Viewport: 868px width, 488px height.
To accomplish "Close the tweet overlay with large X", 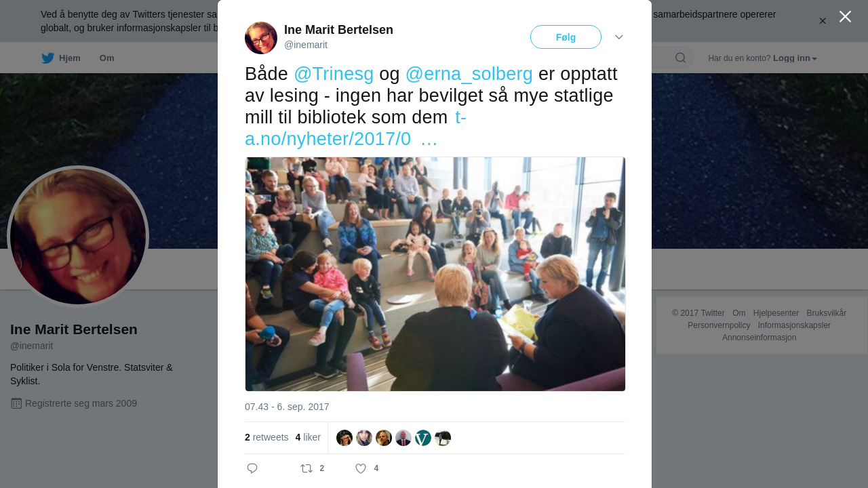I will (845, 16).
